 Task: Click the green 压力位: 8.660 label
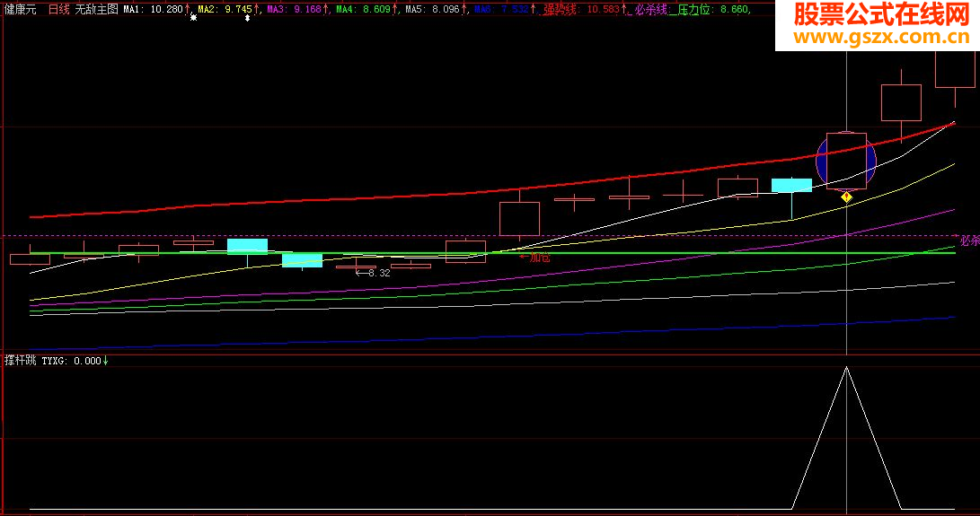[712, 9]
